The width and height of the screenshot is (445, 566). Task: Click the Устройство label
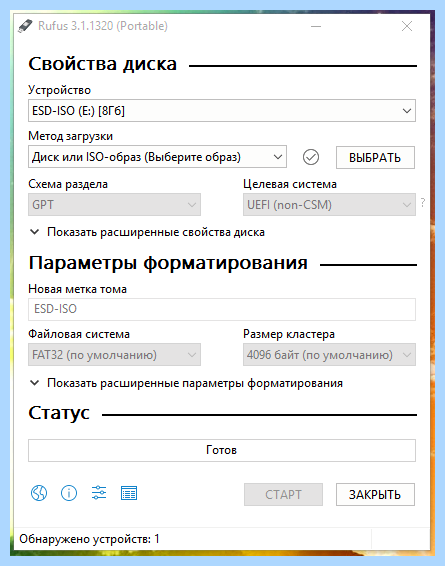(x=60, y=90)
